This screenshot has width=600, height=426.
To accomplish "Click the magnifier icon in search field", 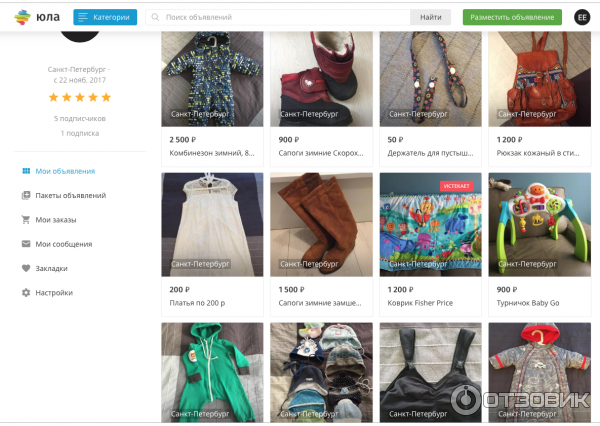I will pos(154,17).
